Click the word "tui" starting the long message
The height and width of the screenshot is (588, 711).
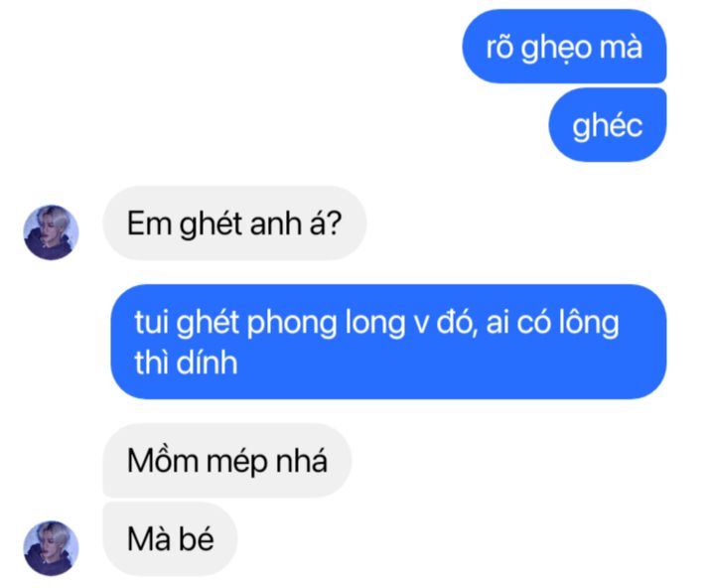click(151, 323)
